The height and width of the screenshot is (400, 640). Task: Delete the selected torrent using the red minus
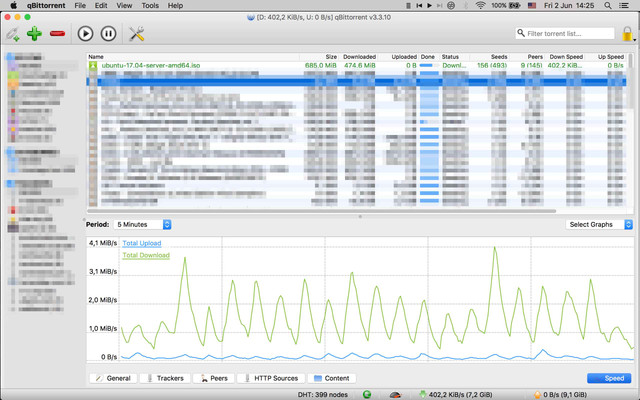pyautogui.click(x=57, y=33)
